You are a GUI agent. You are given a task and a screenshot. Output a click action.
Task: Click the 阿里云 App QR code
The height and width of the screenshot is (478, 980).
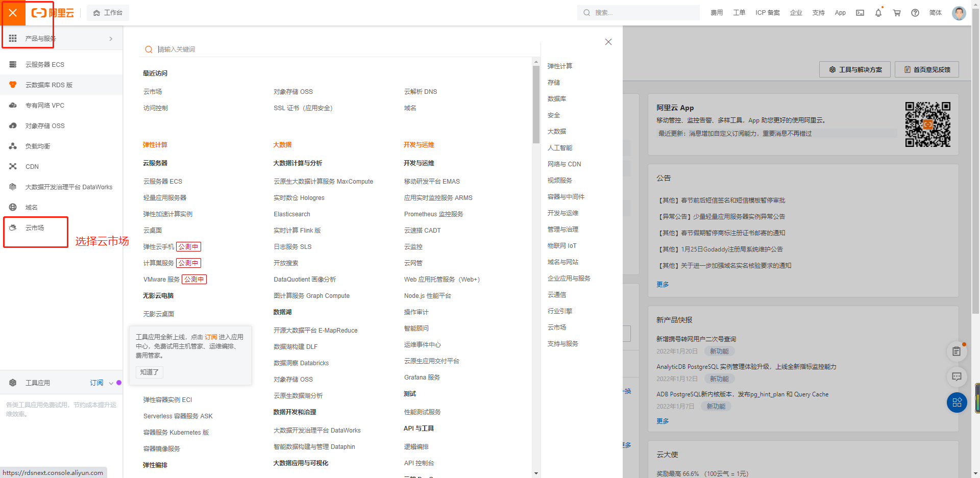(928, 124)
